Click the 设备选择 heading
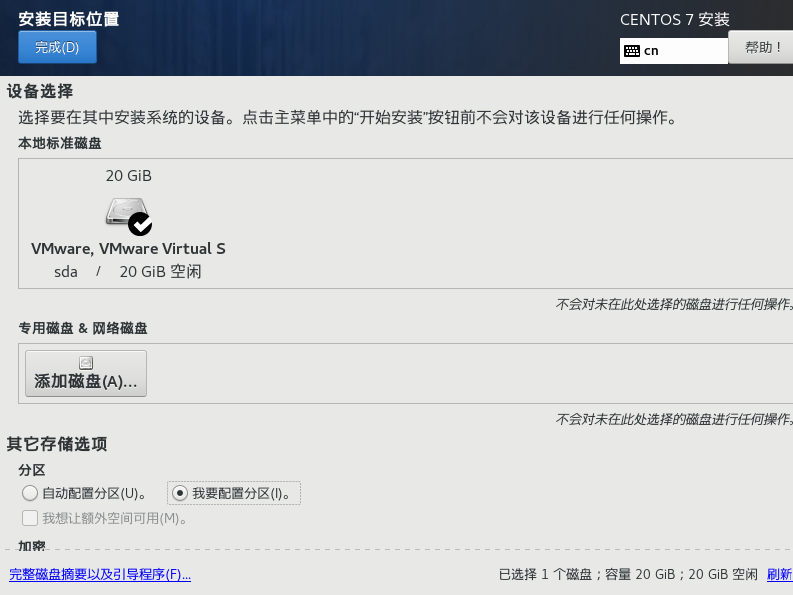Screen dimensions: 793x595 (x=40, y=91)
